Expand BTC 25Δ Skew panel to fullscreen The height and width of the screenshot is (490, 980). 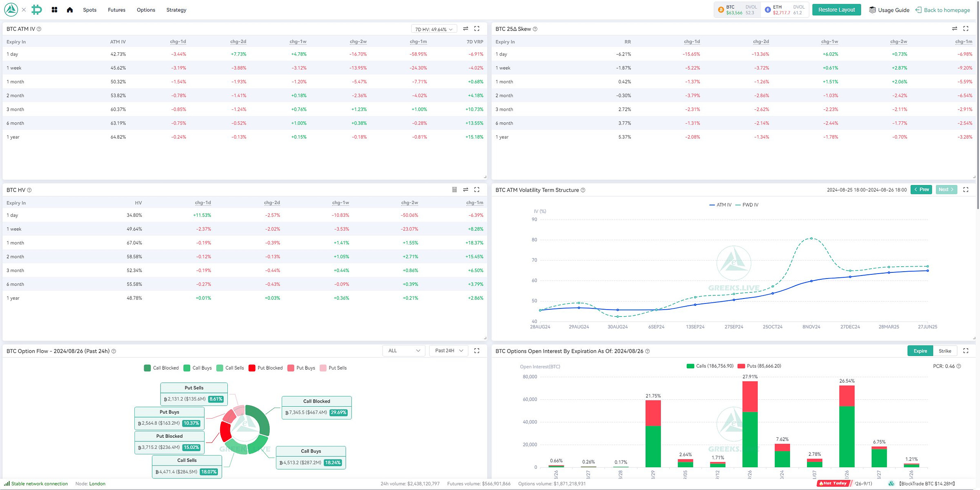[x=966, y=29]
